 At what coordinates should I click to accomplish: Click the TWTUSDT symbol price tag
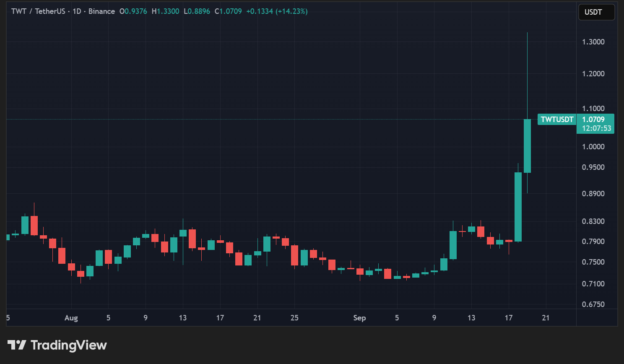(556, 120)
